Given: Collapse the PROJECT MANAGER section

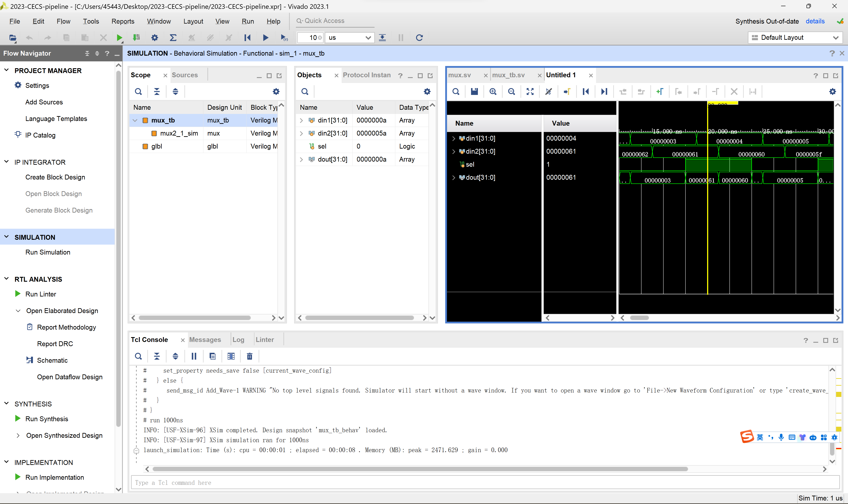Looking at the screenshot, I should tap(6, 70).
